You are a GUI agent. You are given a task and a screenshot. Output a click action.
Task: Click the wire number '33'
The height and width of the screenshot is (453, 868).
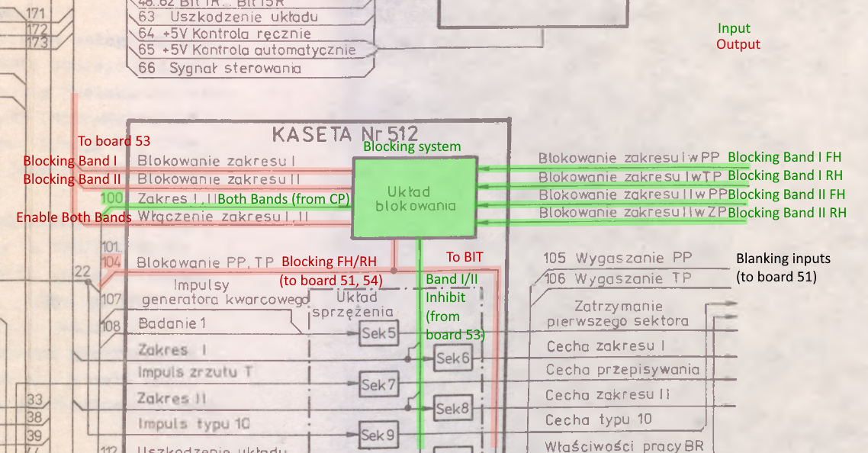[35, 400]
